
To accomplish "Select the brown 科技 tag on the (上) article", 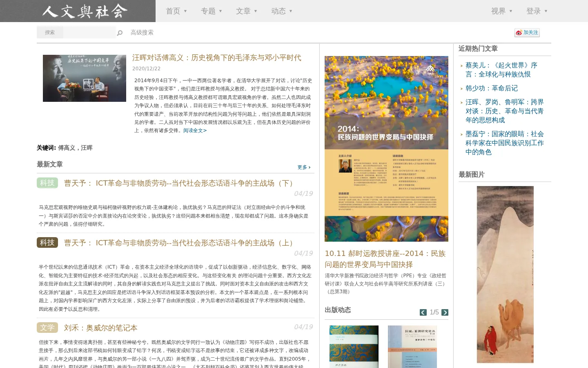I will (x=47, y=242).
